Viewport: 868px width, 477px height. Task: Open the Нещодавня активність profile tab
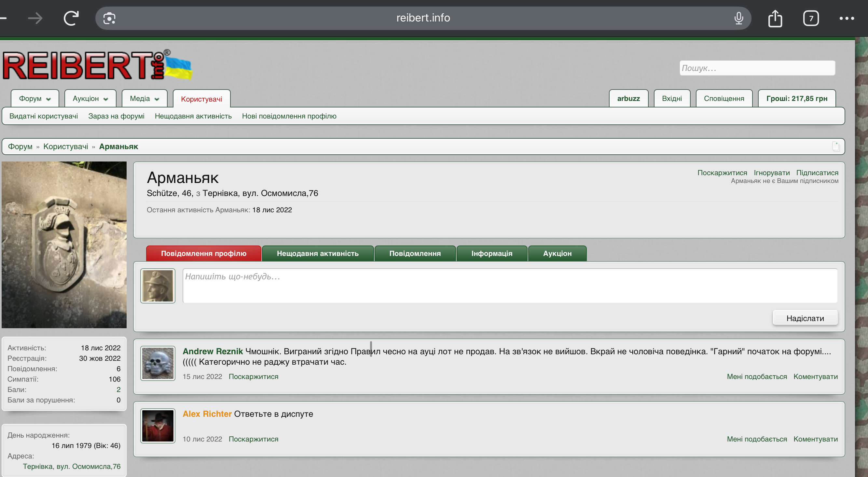317,254
